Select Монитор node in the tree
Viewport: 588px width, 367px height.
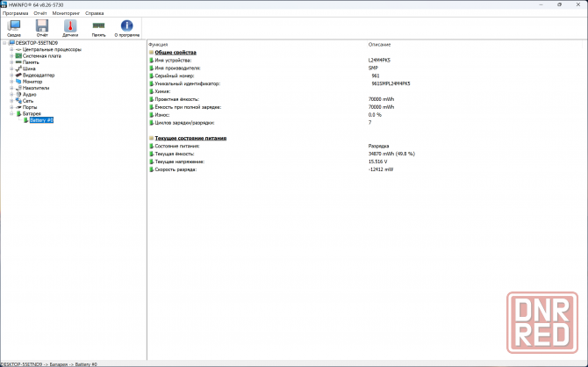tap(32, 82)
